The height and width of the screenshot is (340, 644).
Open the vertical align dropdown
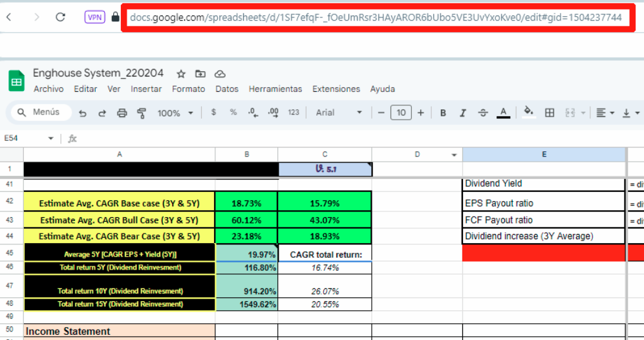click(631, 113)
